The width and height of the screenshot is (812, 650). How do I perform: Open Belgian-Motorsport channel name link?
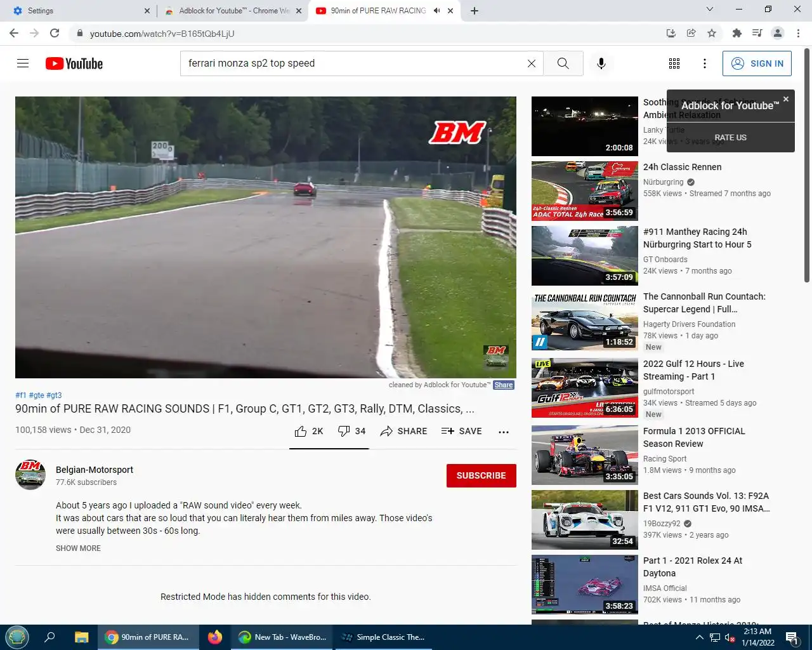[95, 470]
